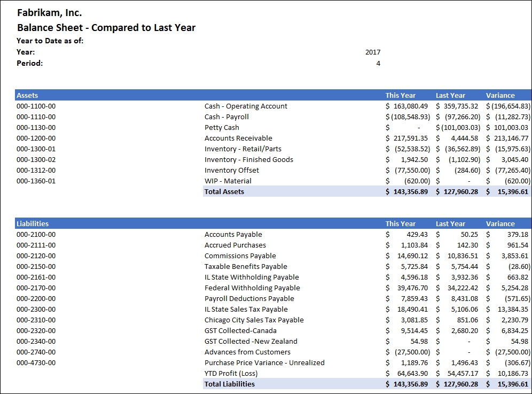Screen dimensions: 532x394
Task: Select Chicago City Sales Tax Payable label
Action: (254, 320)
